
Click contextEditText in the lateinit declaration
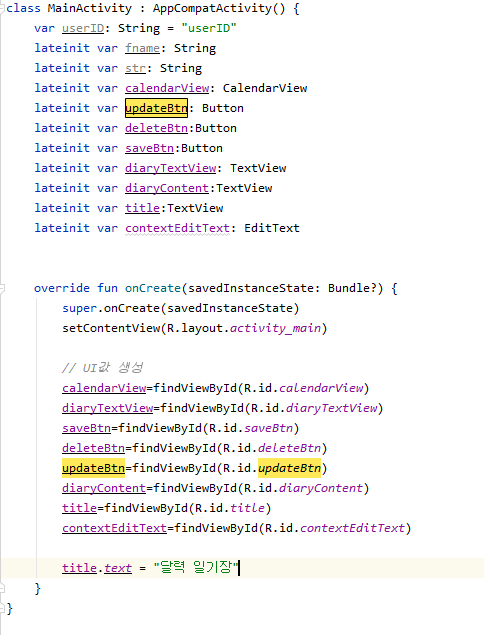177,228
